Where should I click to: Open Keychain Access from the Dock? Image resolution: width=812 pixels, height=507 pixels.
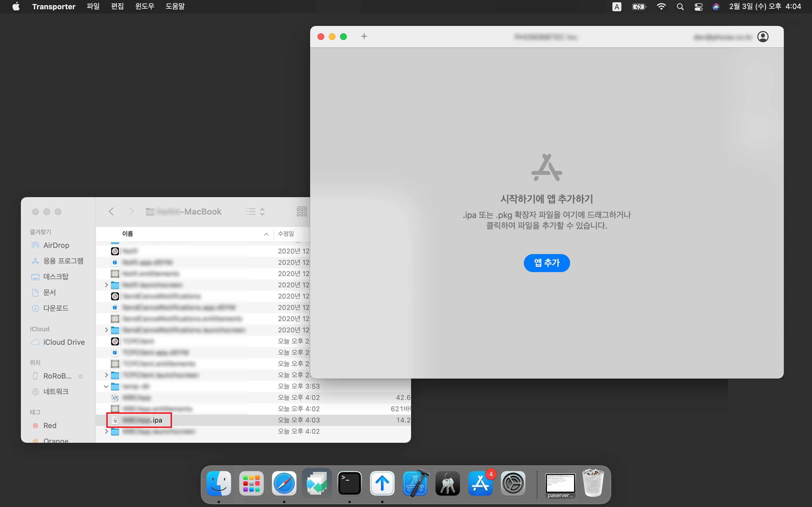(x=448, y=483)
